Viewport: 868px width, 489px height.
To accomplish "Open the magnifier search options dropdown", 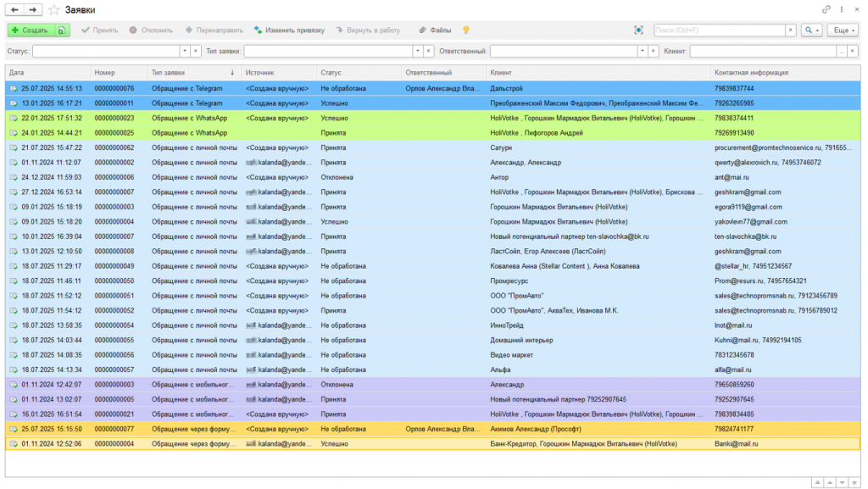I will 812,30.
